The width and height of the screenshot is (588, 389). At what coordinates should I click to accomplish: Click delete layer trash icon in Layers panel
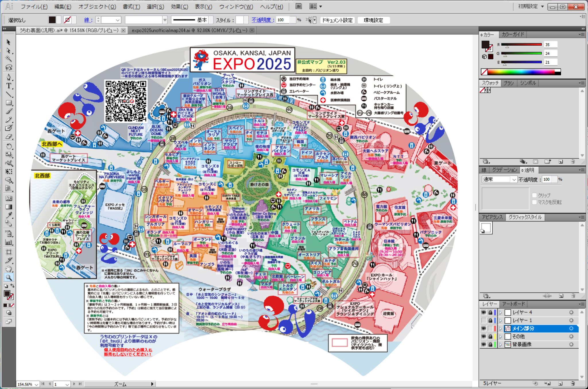tap(572, 383)
